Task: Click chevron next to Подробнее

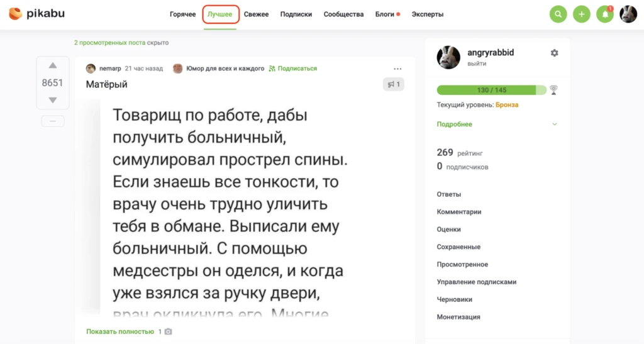Action: tap(555, 124)
